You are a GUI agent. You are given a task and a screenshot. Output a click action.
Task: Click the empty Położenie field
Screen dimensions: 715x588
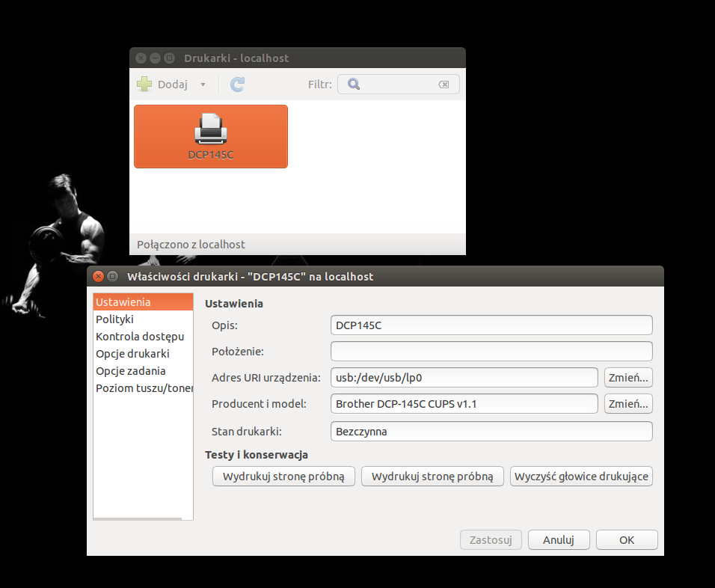coord(491,352)
